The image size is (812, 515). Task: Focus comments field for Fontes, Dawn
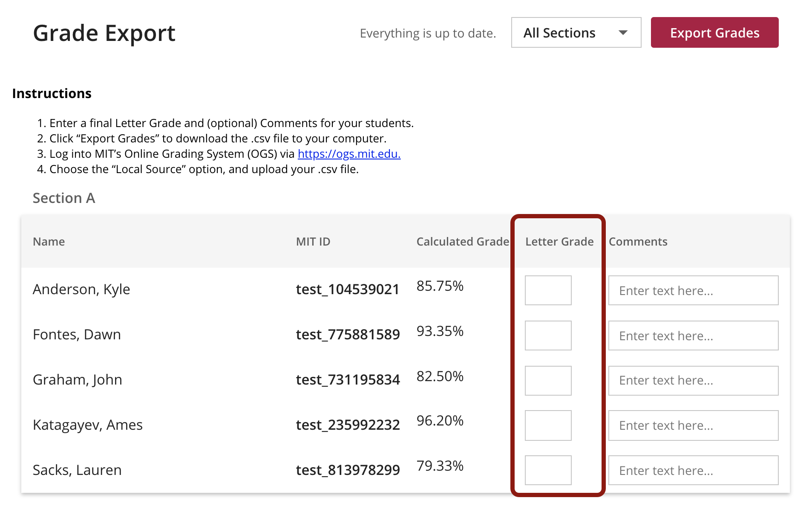(x=693, y=336)
